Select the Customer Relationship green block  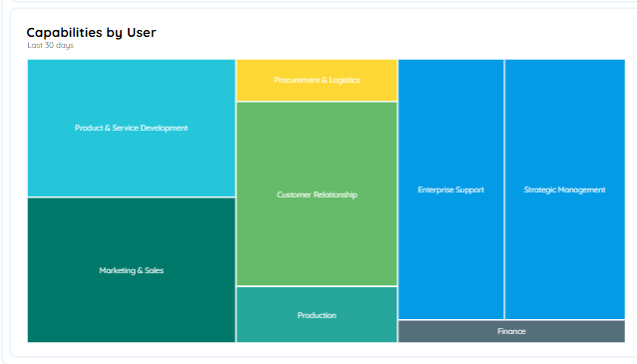(x=317, y=194)
